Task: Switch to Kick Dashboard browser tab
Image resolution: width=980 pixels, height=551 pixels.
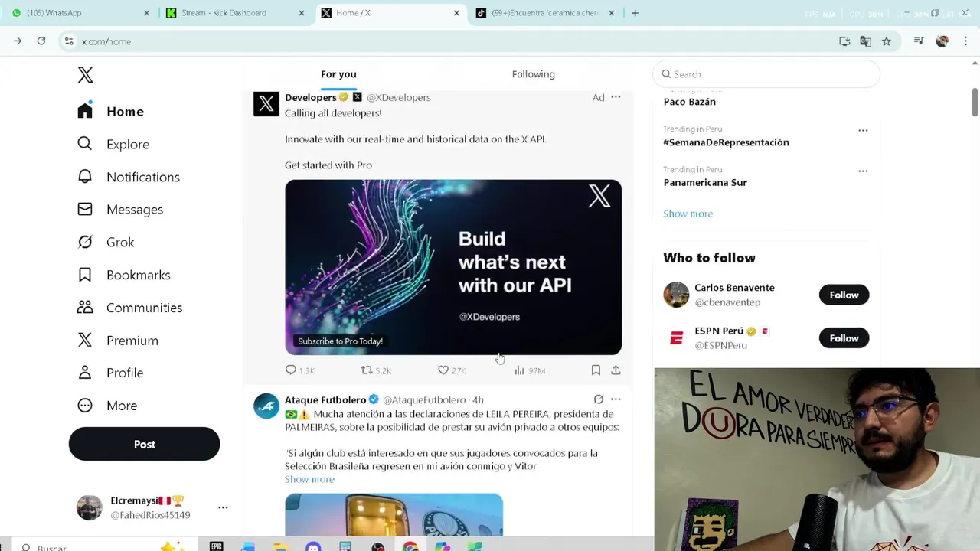Action: tap(236, 13)
